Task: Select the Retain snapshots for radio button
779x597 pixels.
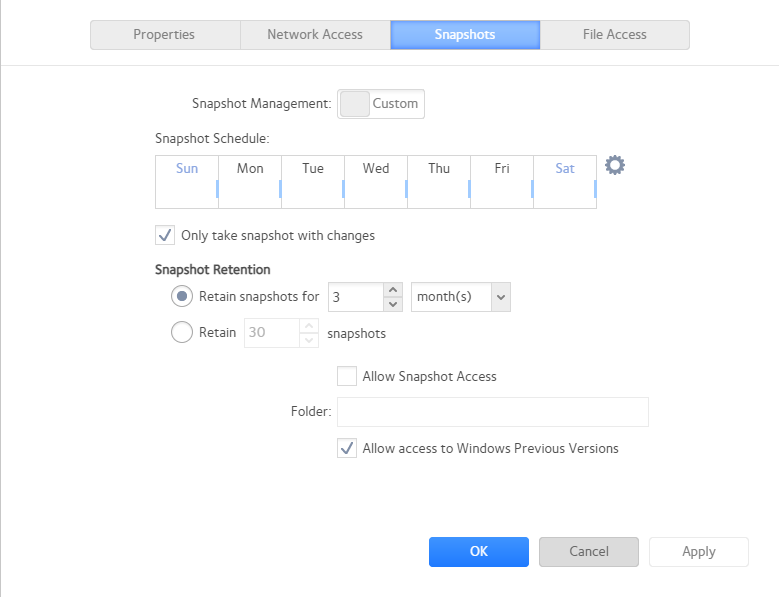Action: pyautogui.click(x=182, y=297)
